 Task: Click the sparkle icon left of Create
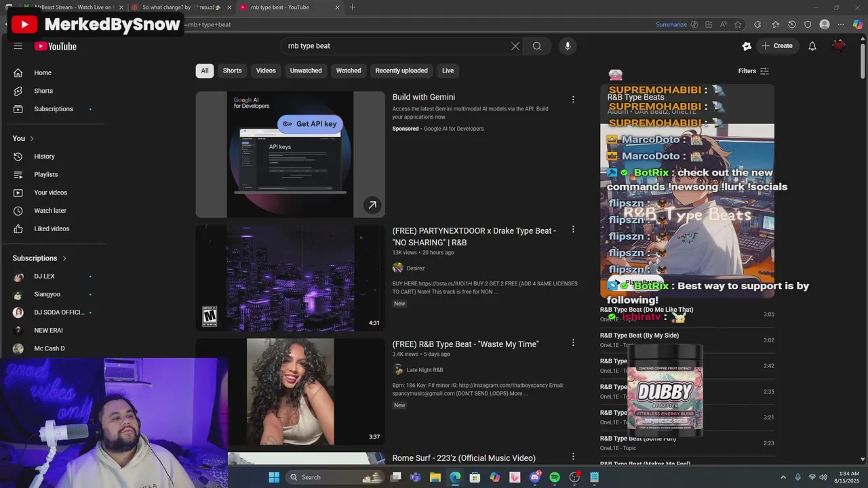(x=747, y=46)
